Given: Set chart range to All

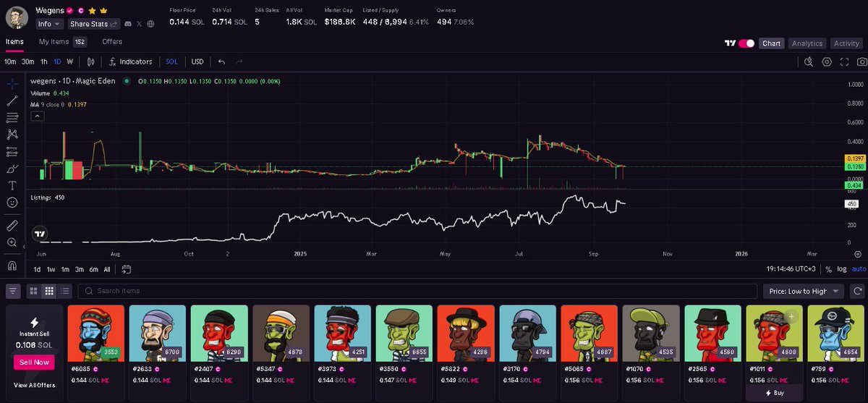Looking at the screenshot, I should point(107,270).
